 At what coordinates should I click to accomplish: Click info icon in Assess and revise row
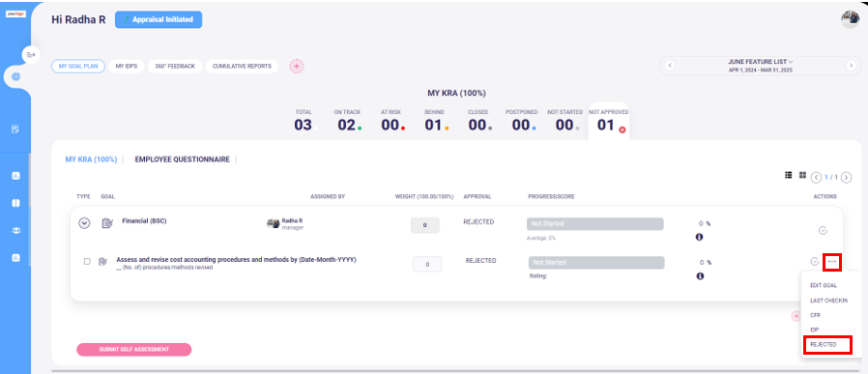(700, 275)
